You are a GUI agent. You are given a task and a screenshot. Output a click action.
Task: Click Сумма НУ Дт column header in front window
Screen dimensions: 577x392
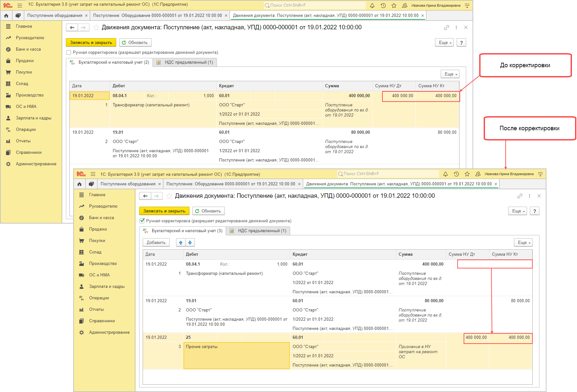coord(467,254)
